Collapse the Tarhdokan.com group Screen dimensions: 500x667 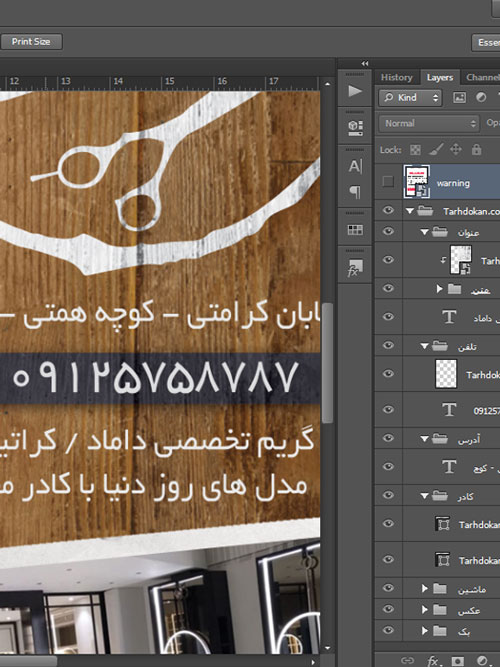(x=410, y=211)
